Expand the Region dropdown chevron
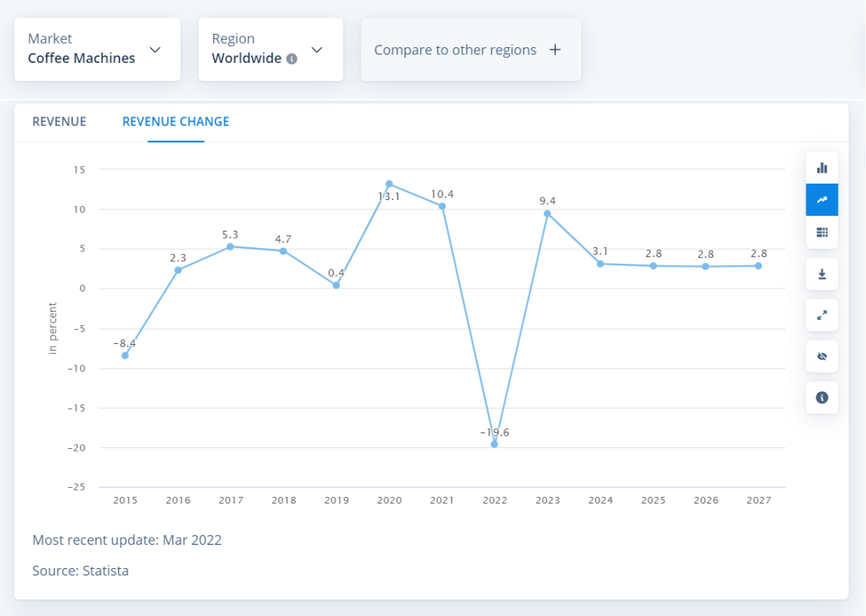Viewport: 866px width, 616px height. coord(317,50)
